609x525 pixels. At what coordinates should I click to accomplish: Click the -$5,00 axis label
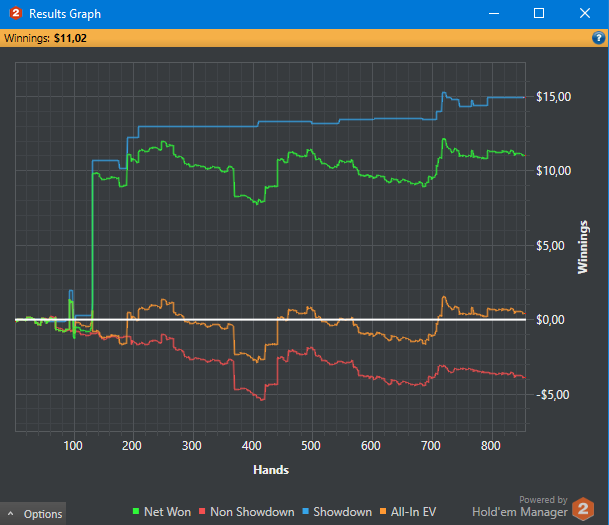coord(553,395)
